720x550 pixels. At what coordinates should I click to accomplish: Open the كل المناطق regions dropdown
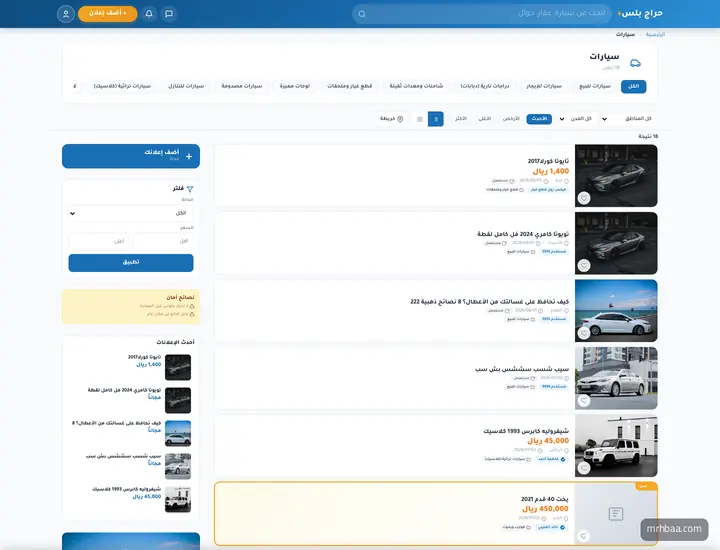tap(627, 119)
